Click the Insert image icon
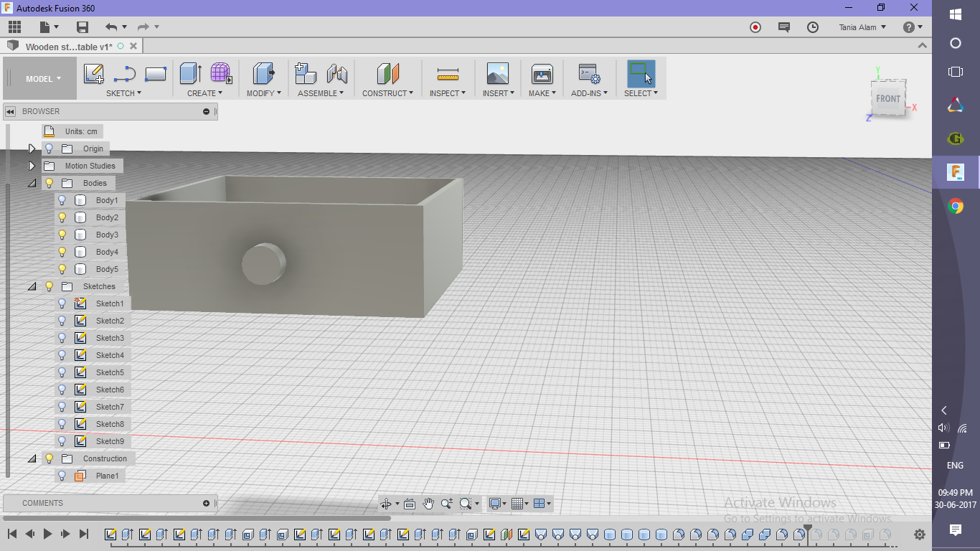The height and width of the screenshot is (551, 980). pos(497,74)
